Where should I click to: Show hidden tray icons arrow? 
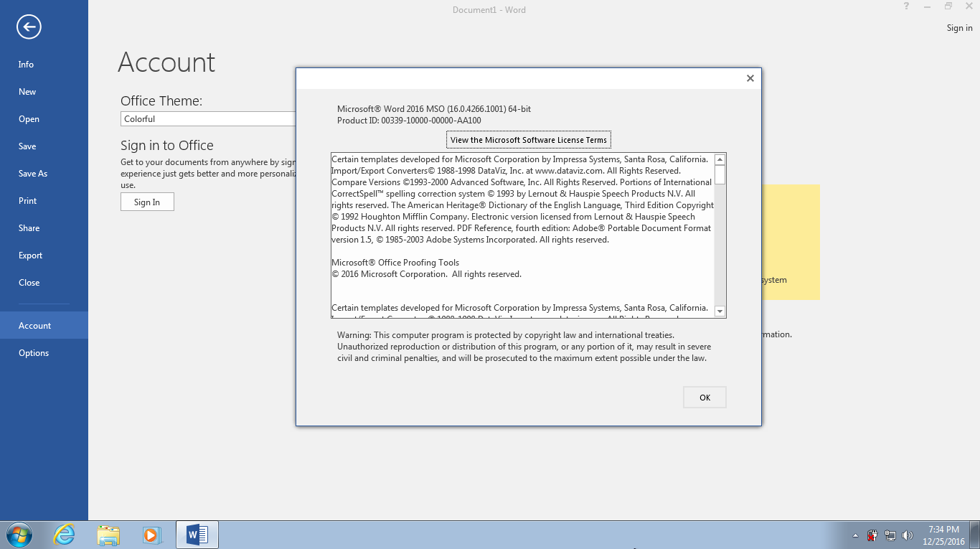[855, 535]
